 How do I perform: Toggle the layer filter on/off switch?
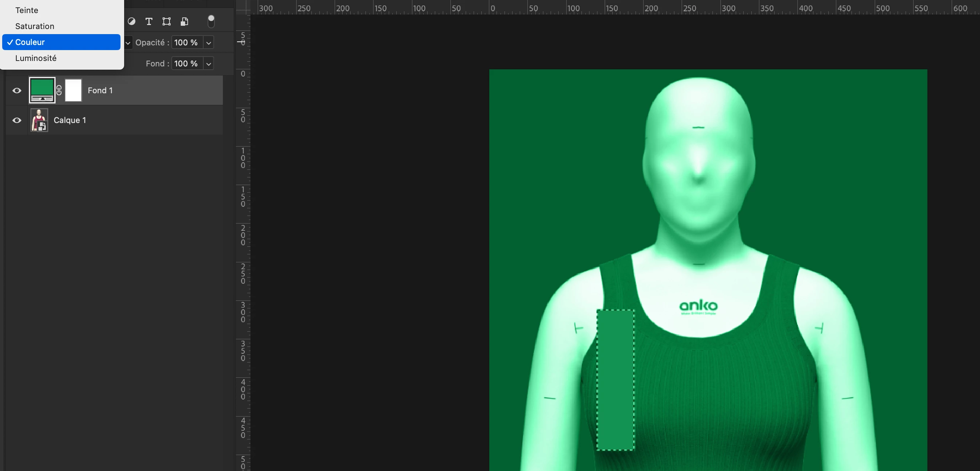[211, 21]
